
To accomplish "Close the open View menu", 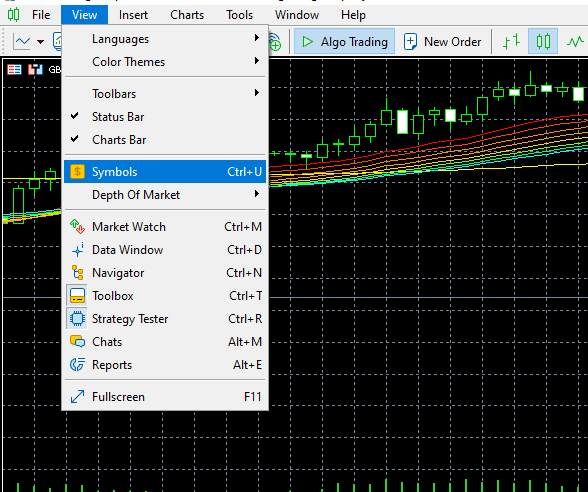I will pyautogui.click(x=85, y=15).
